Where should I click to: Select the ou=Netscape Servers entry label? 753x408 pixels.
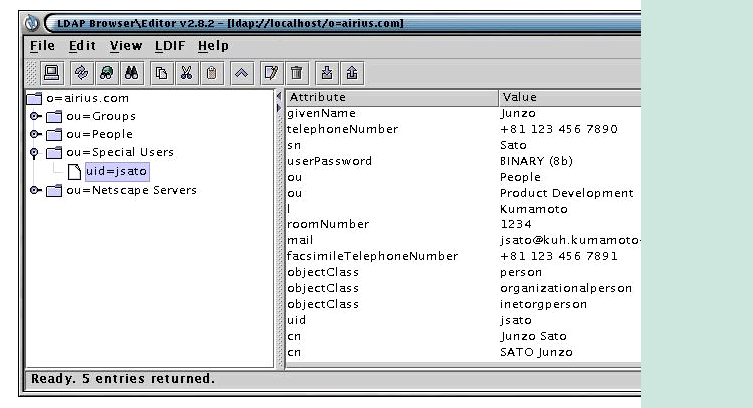coord(132,191)
